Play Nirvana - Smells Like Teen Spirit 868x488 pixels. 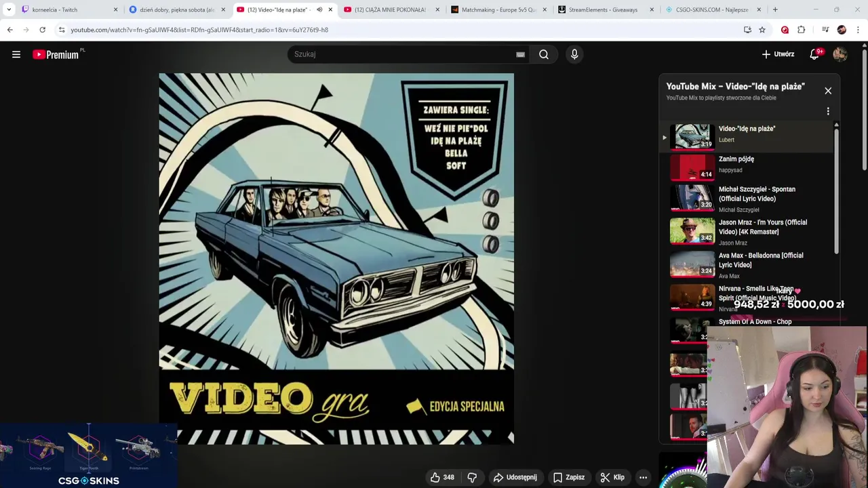coord(746,298)
